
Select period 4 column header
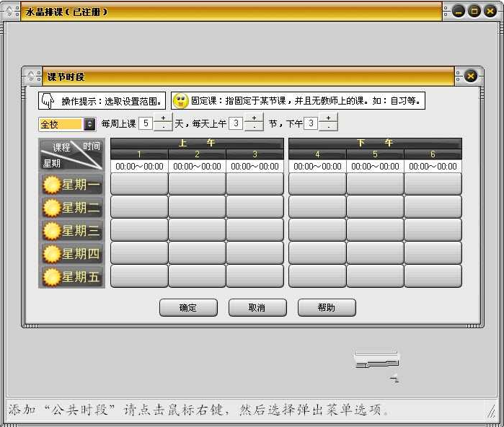317,154
